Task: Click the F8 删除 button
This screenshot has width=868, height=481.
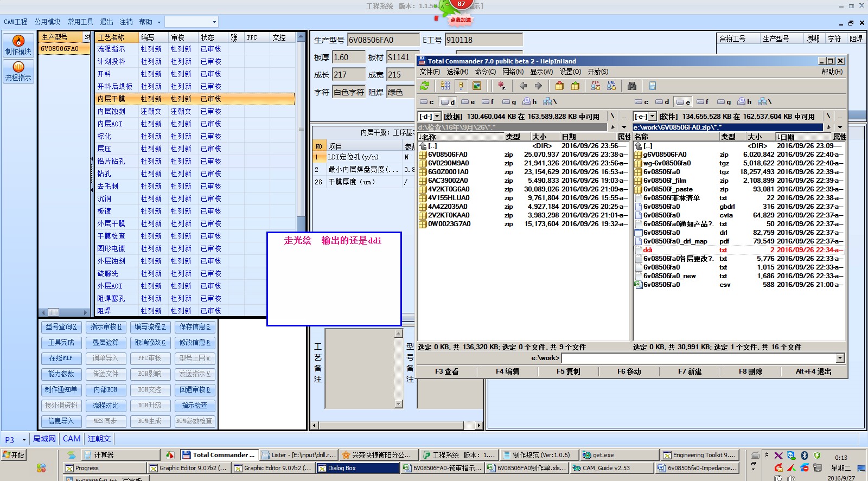Action: click(x=750, y=371)
